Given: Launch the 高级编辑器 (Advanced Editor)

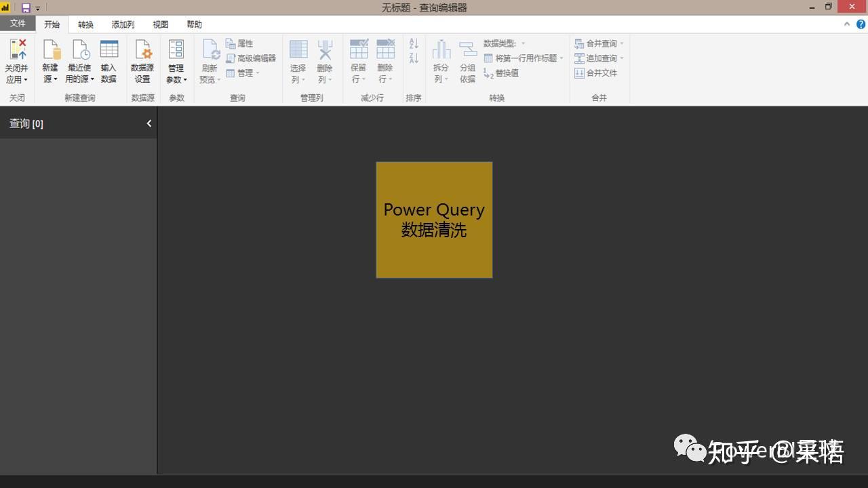Looking at the screenshot, I should [x=251, y=58].
